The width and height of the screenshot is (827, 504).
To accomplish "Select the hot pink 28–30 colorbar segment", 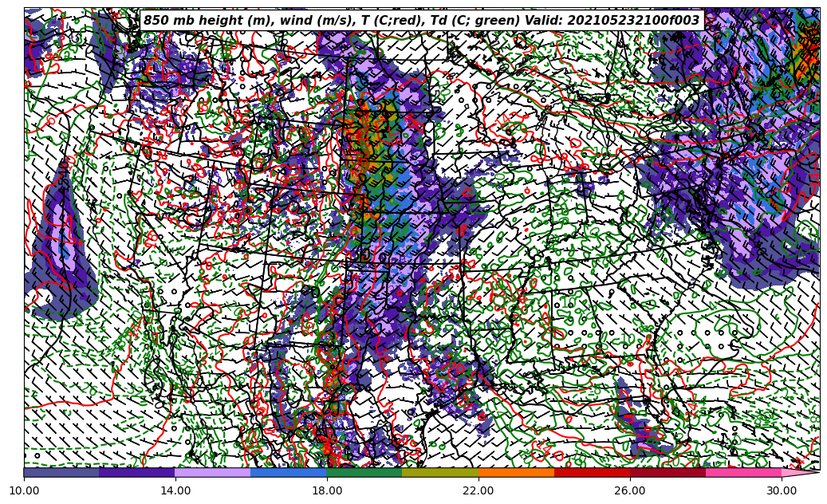I will click(x=744, y=472).
